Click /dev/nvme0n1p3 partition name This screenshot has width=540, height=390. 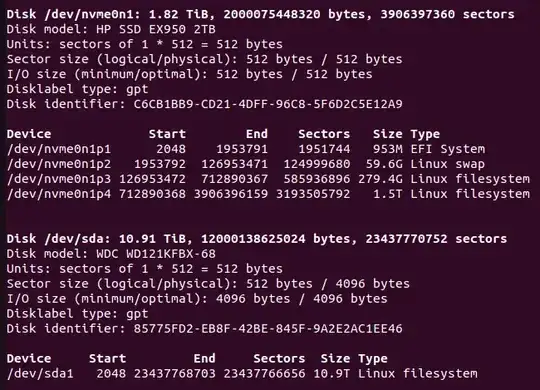tap(59, 179)
